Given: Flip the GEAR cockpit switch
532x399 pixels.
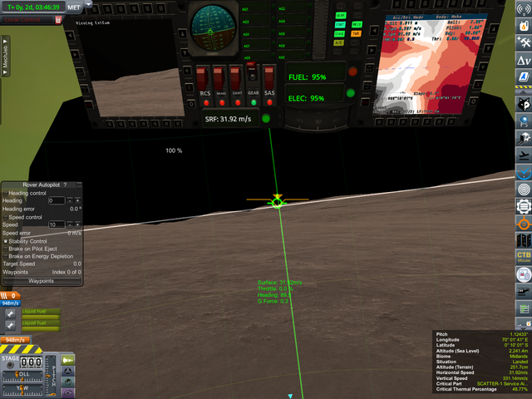Looking at the screenshot, I should tap(252, 73).
